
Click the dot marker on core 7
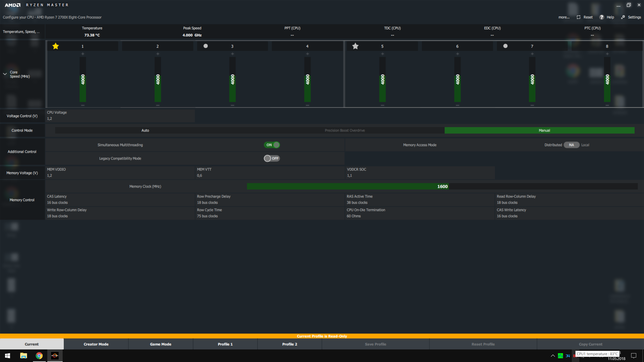pyautogui.click(x=505, y=46)
